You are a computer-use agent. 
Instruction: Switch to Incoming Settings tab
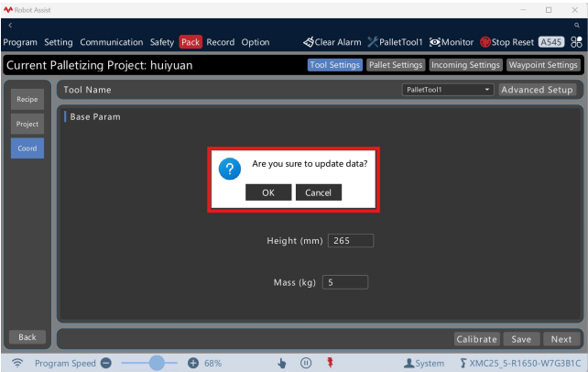465,65
